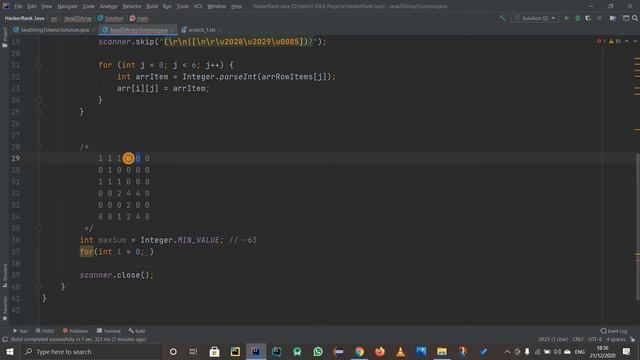Go to previous highlighted error arrow

627,41
